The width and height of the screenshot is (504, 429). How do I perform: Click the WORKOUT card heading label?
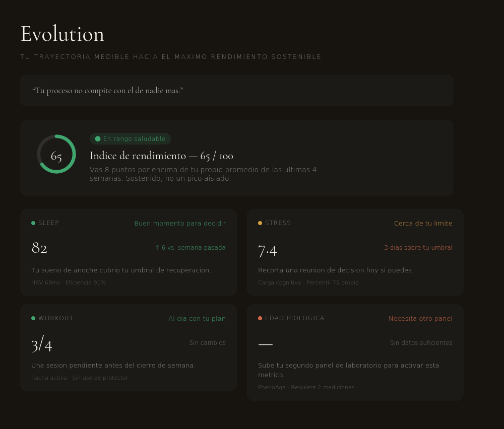(56, 318)
